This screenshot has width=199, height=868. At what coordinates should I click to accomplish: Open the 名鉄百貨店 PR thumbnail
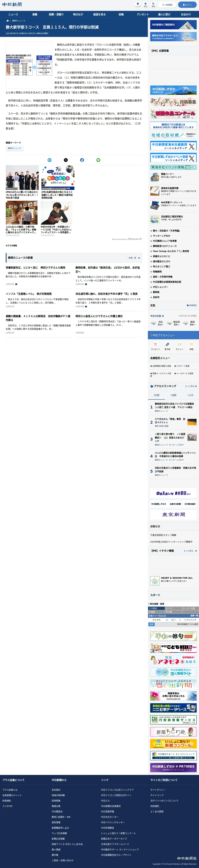click(58, 178)
